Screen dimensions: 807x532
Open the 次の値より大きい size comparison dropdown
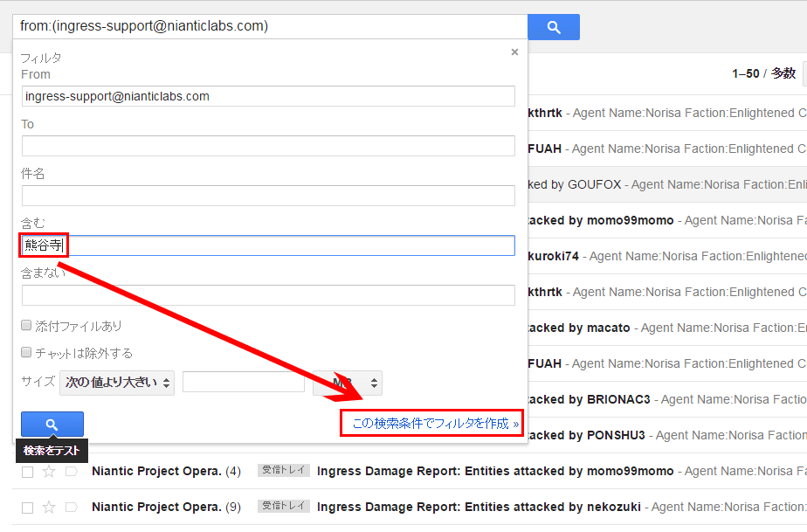(x=117, y=383)
